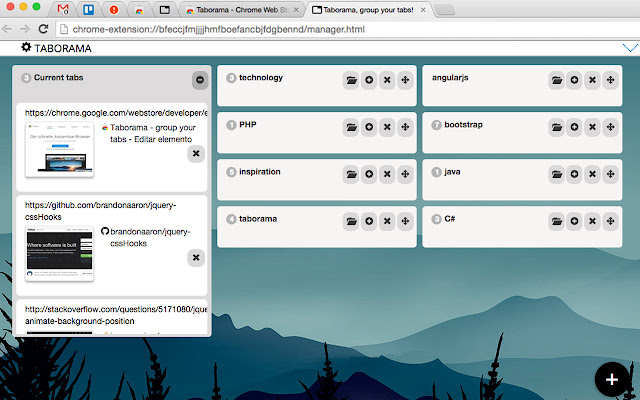Switch to 'Taborama, group your tabs!' tab
The width and height of the screenshot is (640, 400).
[x=367, y=10]
